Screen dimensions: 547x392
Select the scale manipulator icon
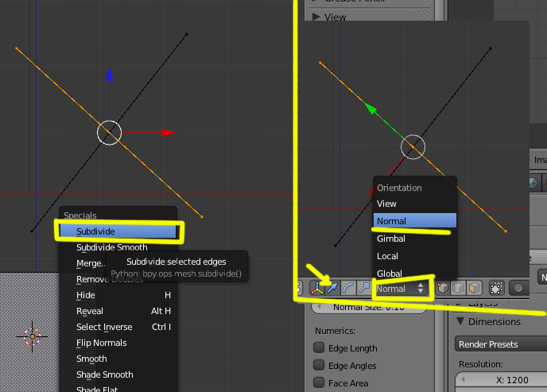click(364, 288)
